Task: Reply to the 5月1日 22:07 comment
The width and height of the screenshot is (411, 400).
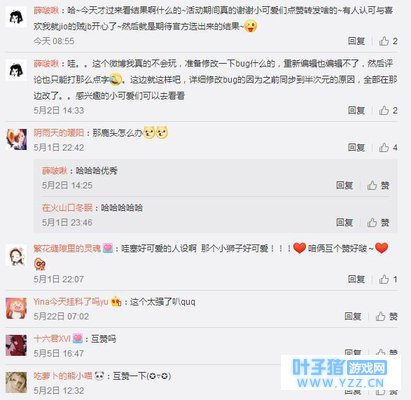Action: tap(356, 279)
